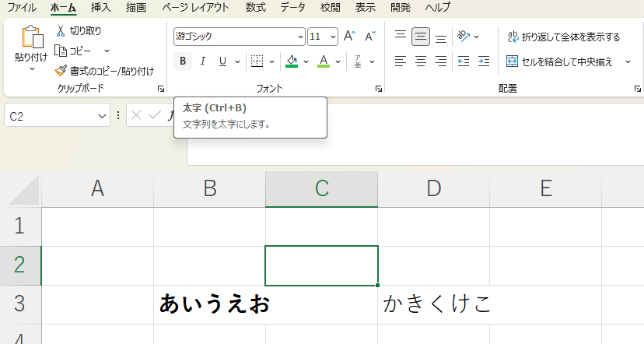Open the font size dropdown (11)
644x344 pixels.
point(333,37)
